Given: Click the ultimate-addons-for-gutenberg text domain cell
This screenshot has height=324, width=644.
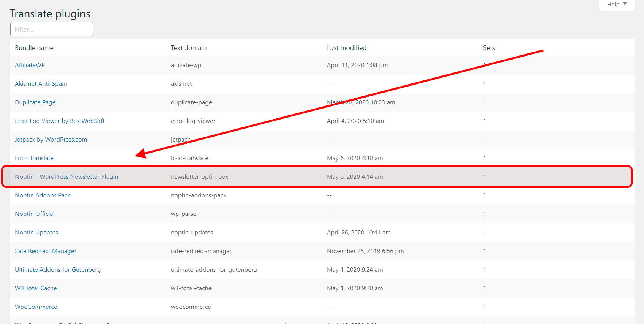Looking at the screenshot, I should (214, 270).
